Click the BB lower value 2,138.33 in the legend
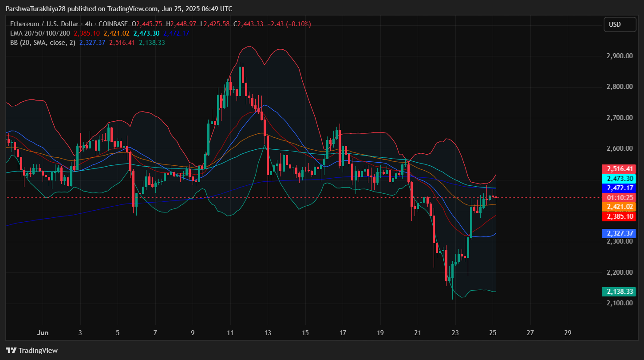 152,43
